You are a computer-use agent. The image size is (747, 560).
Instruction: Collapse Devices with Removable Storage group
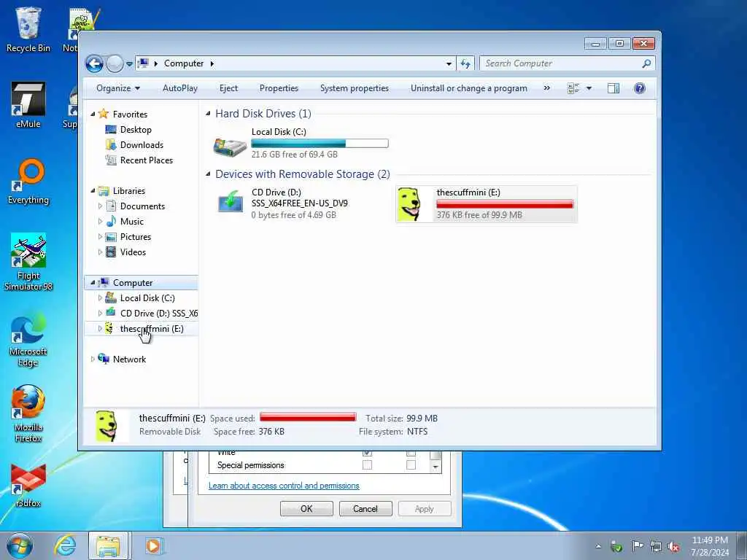208,174
